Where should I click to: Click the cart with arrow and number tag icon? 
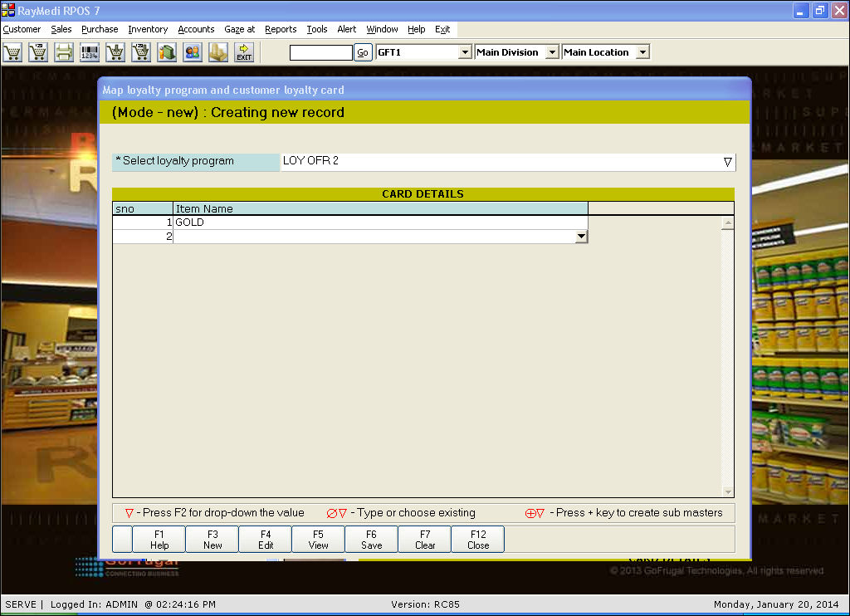click(141, 52)
